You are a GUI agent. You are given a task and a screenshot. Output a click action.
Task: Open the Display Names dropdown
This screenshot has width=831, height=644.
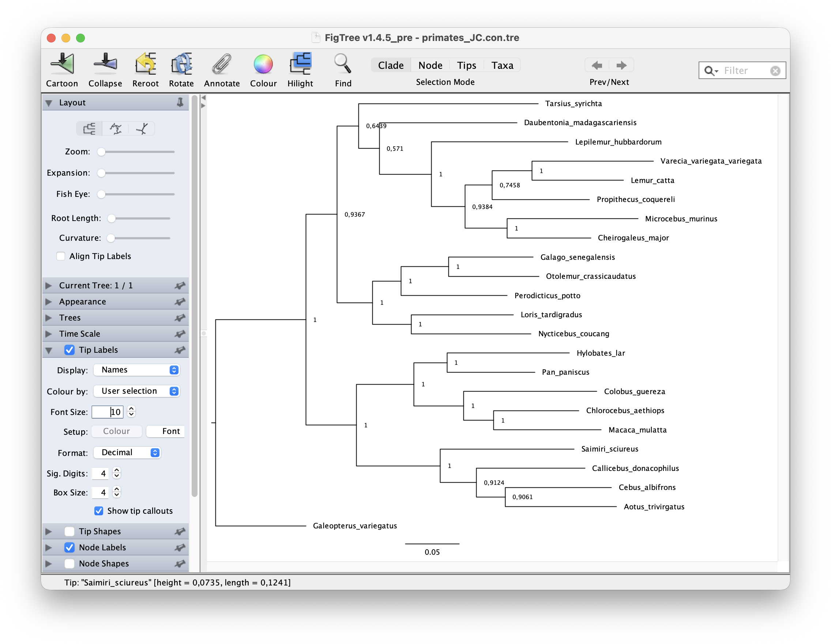[136, 370]
